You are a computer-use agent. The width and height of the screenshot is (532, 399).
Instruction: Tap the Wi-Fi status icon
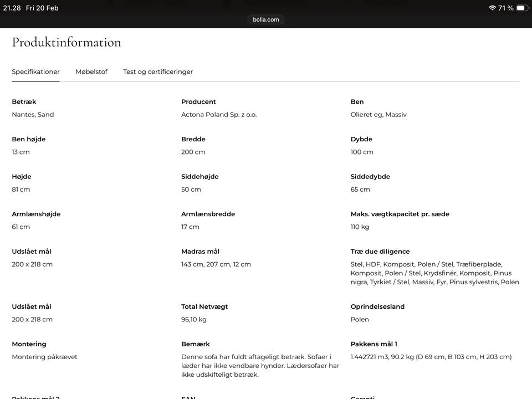coord(492,8)
